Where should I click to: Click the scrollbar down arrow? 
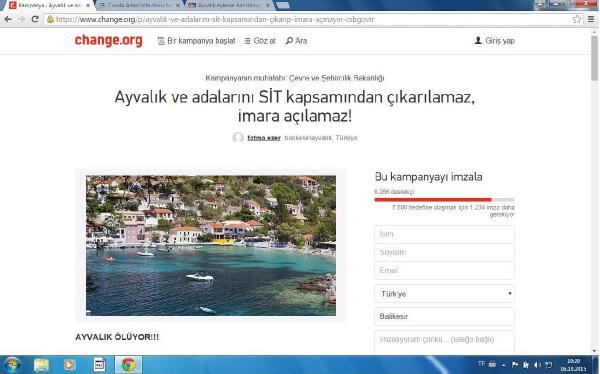[594, 351]
